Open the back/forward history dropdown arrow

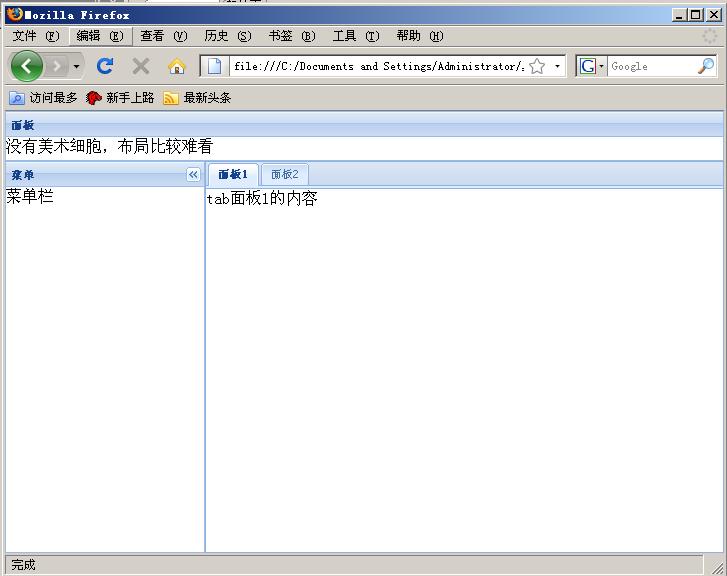(x=77, y=67)
